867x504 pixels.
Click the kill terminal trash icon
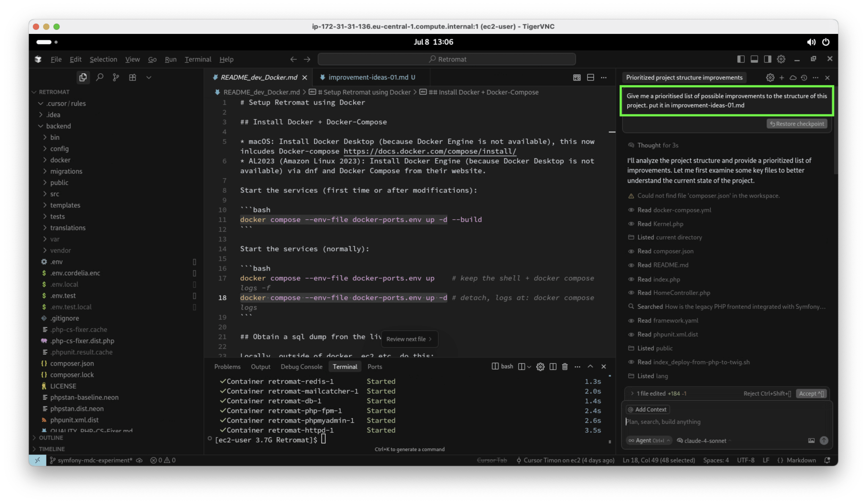pos(565,367)
